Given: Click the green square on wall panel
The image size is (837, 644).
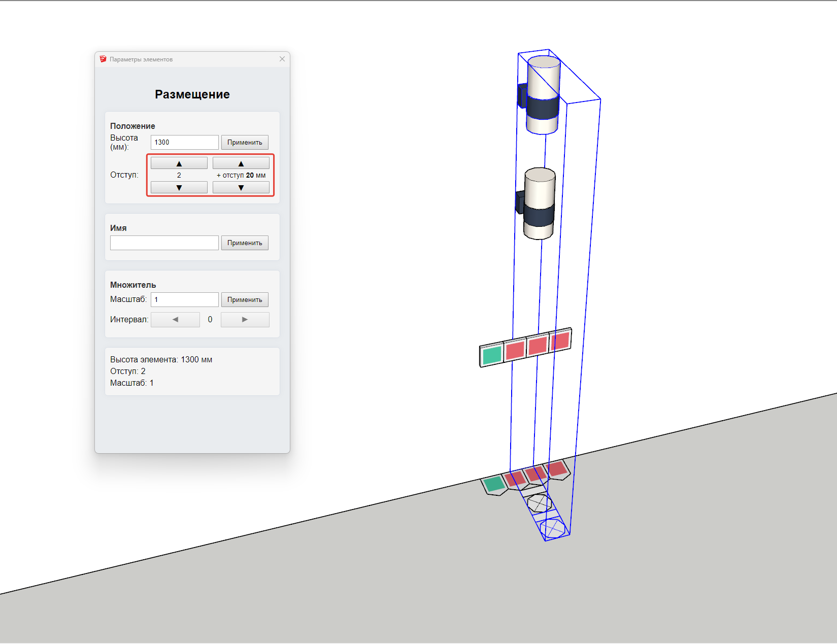Looking at the screenshot, I should click(x=492, y=355).
